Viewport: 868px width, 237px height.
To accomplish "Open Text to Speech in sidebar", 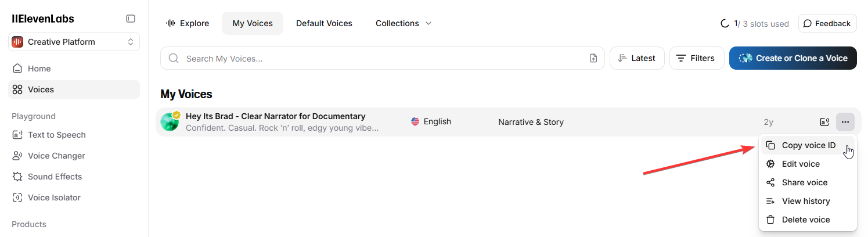I will tap(57, 135).
